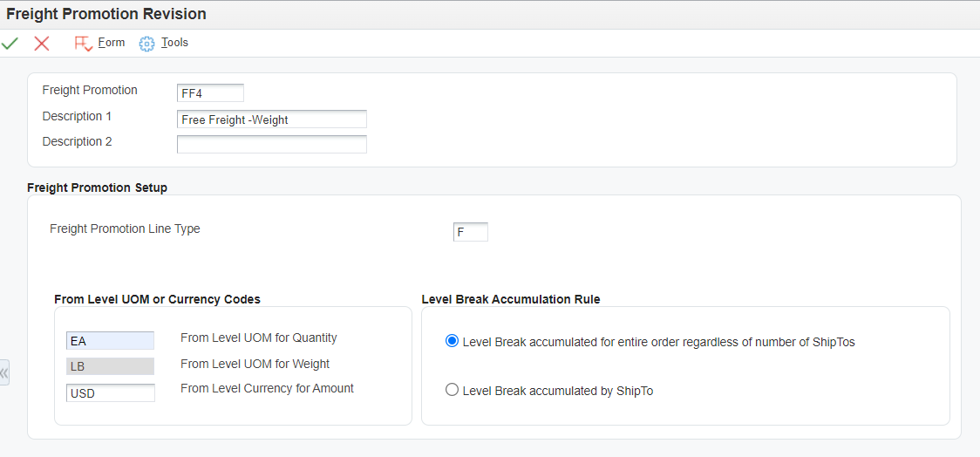
Task: Select Level Break accumulated for entire order
Action: coord(452,341)
